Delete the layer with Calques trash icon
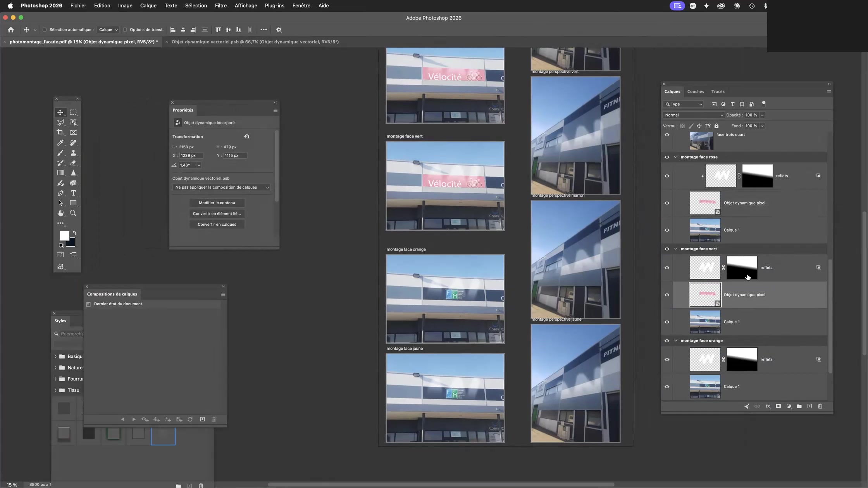Screen dimensions: 868x488 (820, 406)
